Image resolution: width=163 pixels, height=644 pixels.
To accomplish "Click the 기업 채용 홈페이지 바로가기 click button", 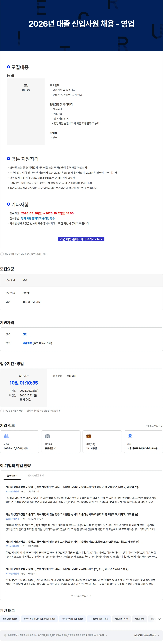I will pos(81,239).
